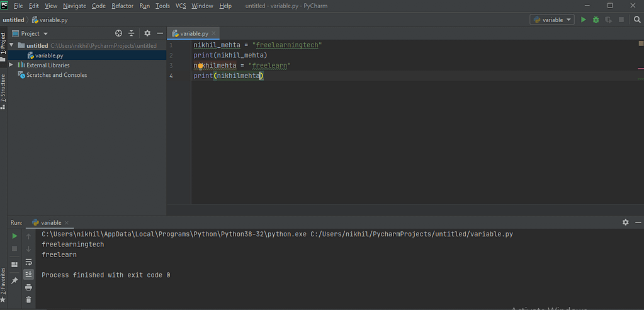This screenshot has width=644, height=310.
Task: Open Project panel settings gear
Action: point(147,33)
